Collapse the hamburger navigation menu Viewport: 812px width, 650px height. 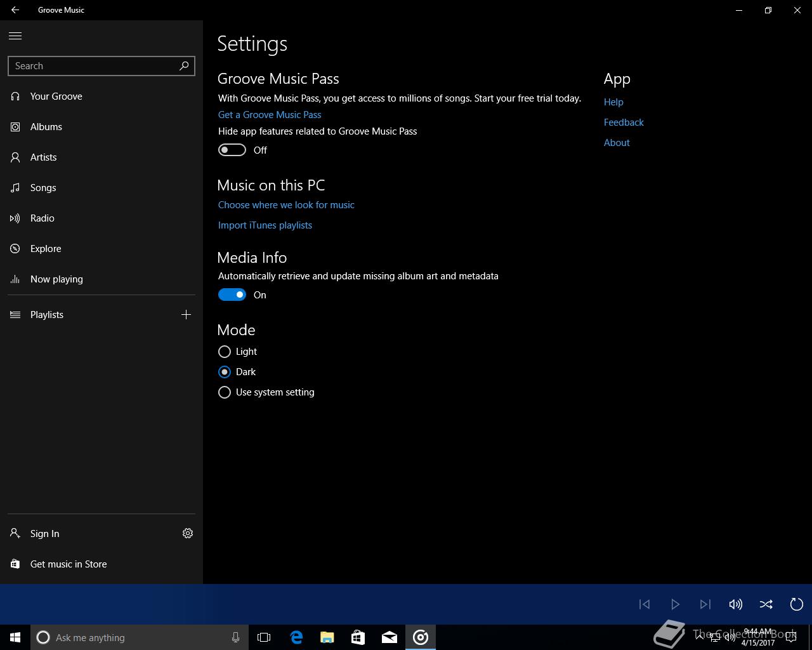pos(15,36)
